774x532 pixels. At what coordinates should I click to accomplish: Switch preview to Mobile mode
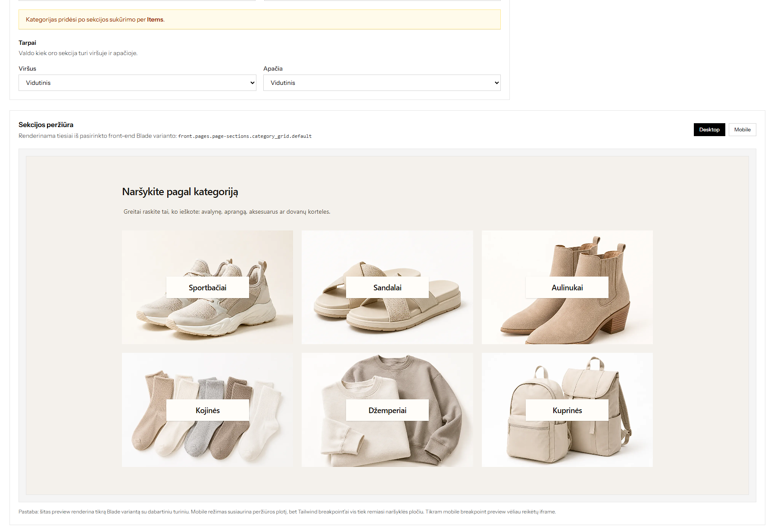tap(742, 130)
